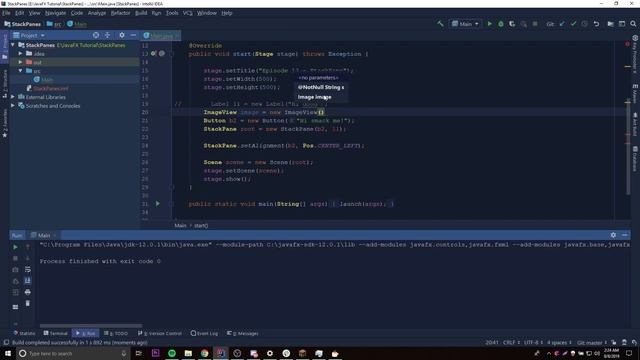Image resolution: width=640 pixels, height=360 pixels.
Task: Open the Build menu
Action: tap(141, 13)
